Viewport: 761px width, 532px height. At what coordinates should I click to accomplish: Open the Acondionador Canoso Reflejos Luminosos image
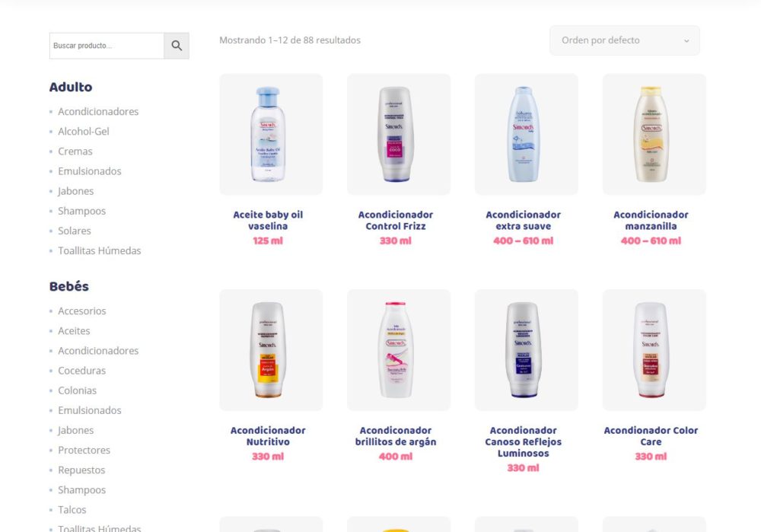(526, 350)
